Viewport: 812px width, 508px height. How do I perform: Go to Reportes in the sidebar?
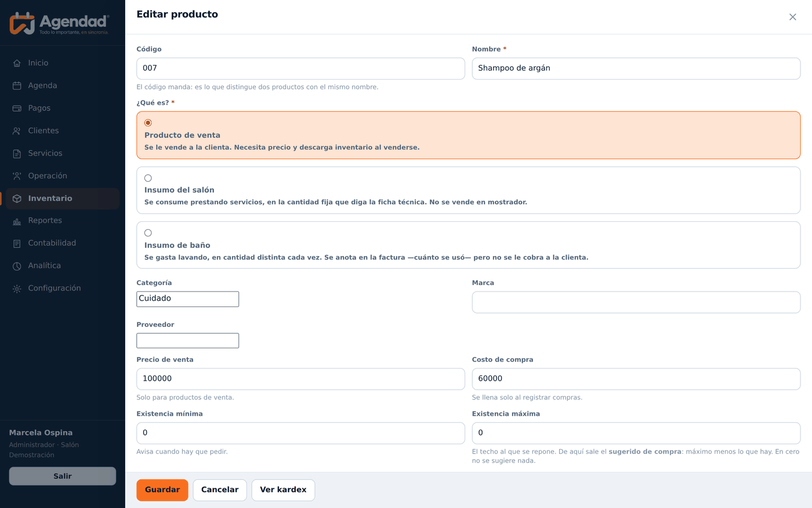tap(63, 221)
